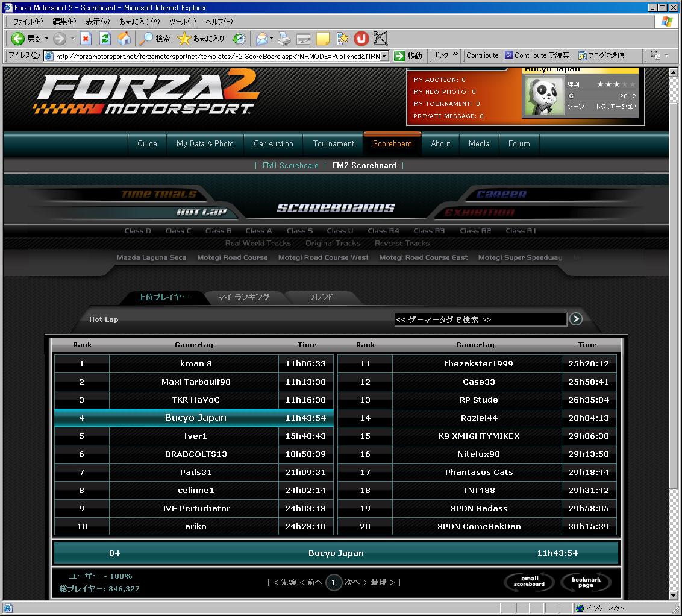Jump to last page via 最後 link
The width and height of the screenshot is (682, 616).
(x=378, y=582)
